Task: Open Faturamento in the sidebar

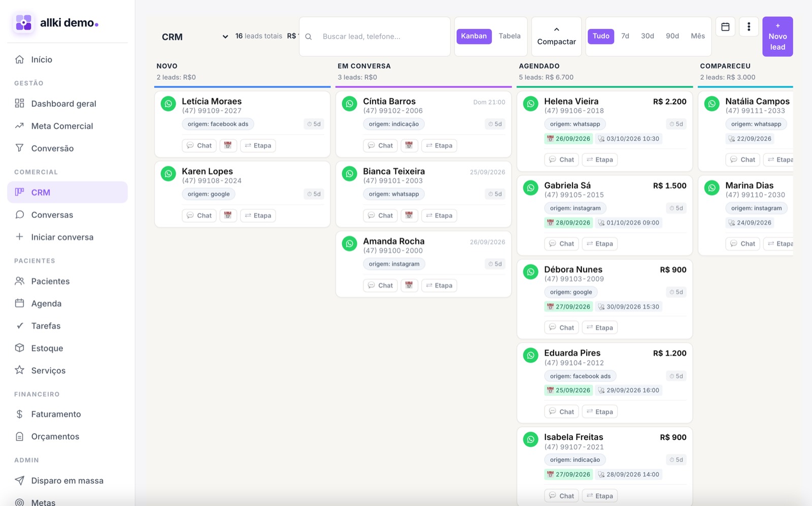Action: (x=67, y=414)
